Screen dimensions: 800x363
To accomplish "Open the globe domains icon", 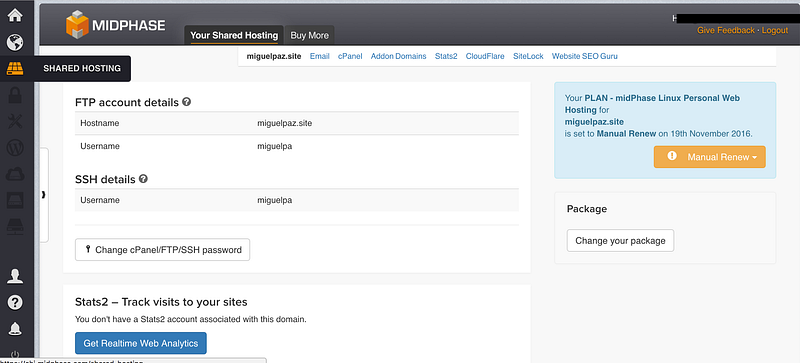I will [x=15, y=42].
